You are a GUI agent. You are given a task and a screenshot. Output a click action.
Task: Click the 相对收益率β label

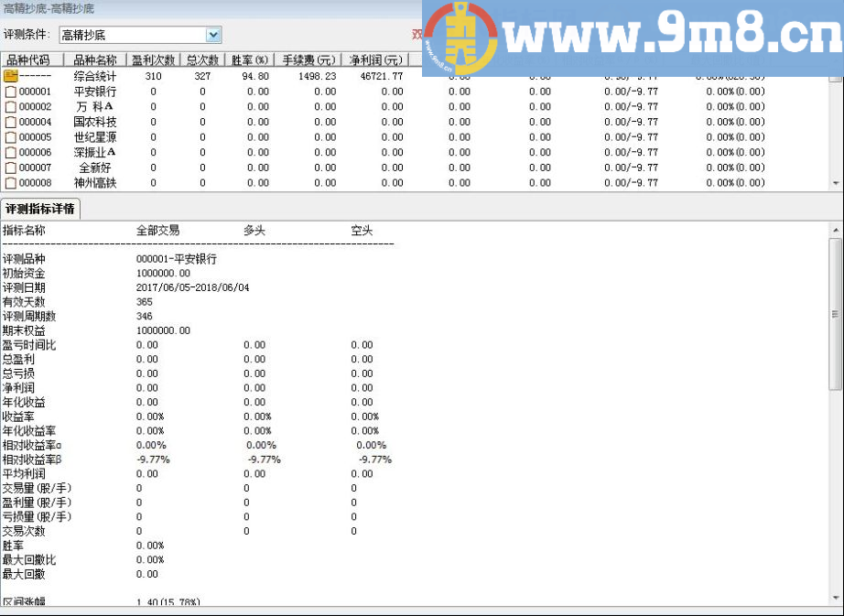[x=32, y=460]
